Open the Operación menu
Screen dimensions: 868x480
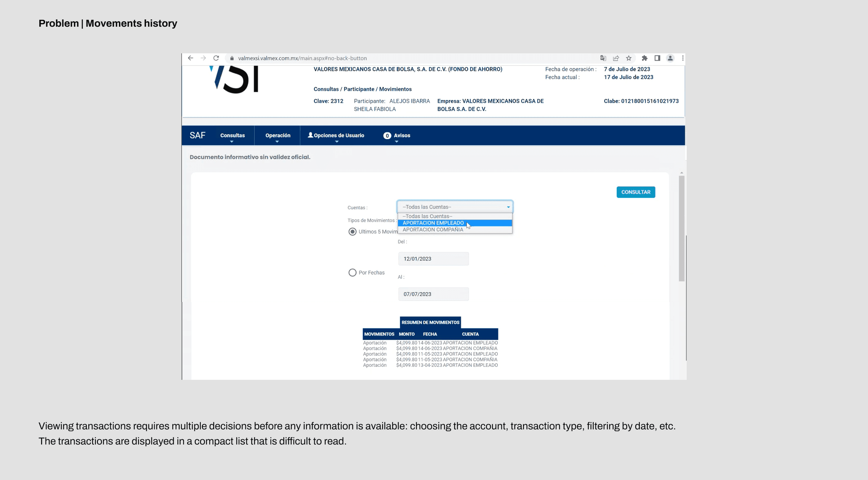pyautogui.click(x=278, y=135)
